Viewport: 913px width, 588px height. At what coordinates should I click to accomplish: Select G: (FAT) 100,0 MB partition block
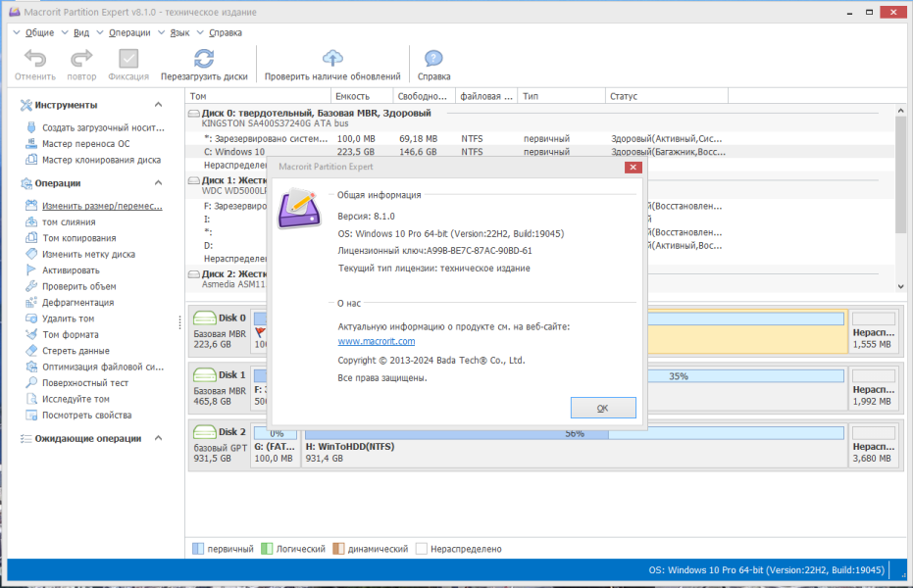point(275,446)
